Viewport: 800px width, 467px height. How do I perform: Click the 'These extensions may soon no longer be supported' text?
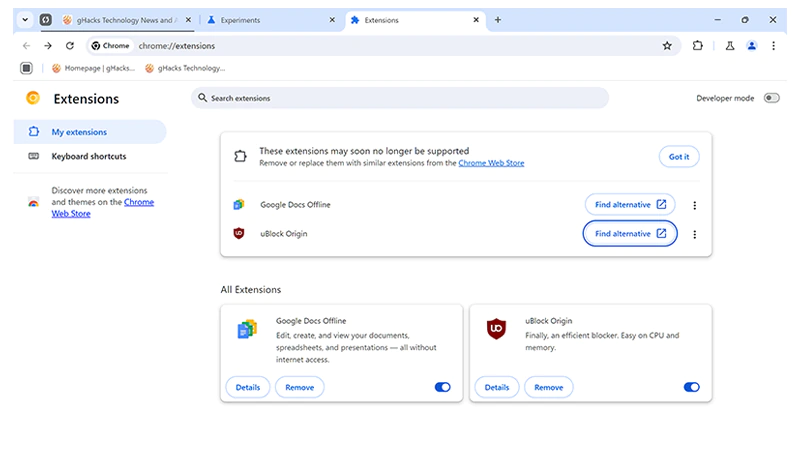tap(364, 151)
